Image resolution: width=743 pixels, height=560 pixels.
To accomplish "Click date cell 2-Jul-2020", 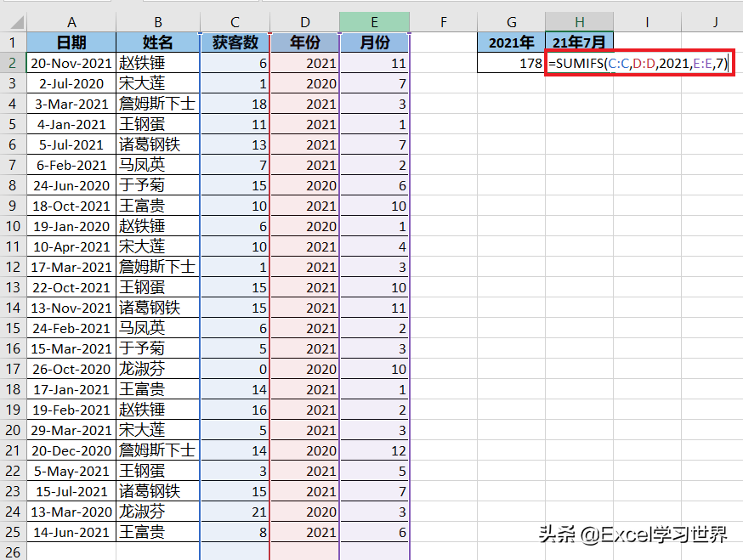I will point(71,83).
